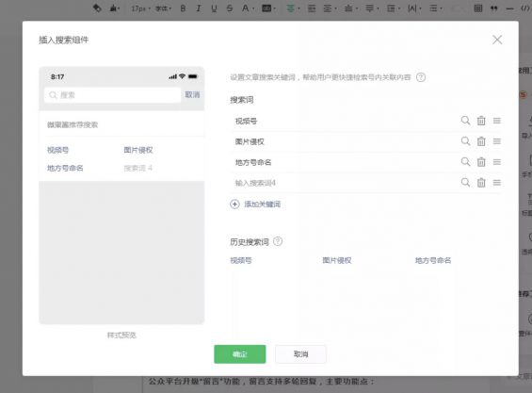Click the reorder handle of 视频号 row
This screenshot has width=532, height=393.
point(497,121)
